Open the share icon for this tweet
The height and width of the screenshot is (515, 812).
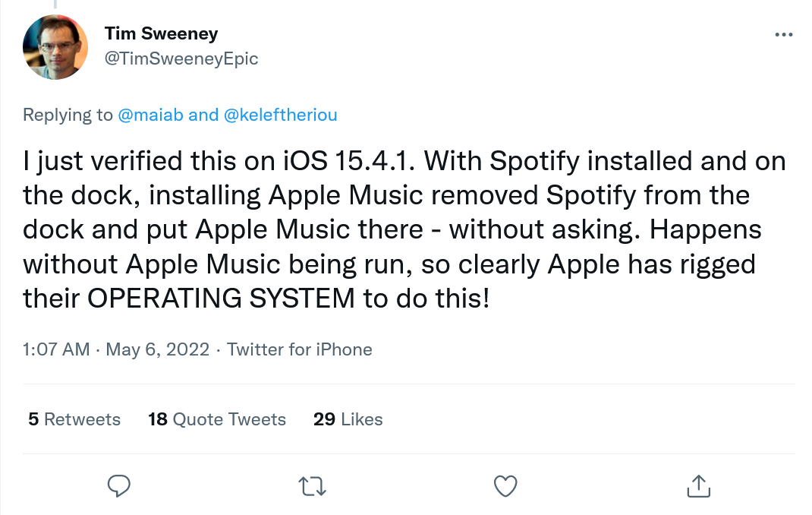pyautogui.click(x=698, y=486)
